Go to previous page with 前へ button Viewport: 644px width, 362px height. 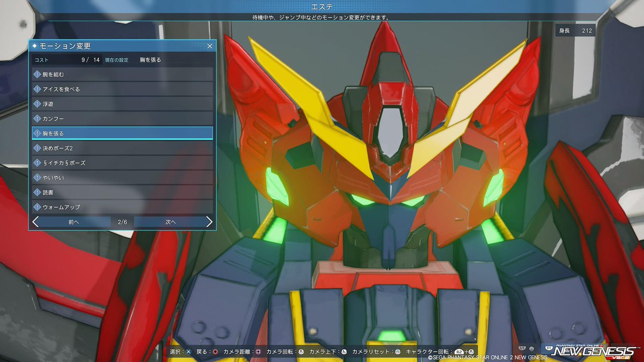(x=74, y=221)
